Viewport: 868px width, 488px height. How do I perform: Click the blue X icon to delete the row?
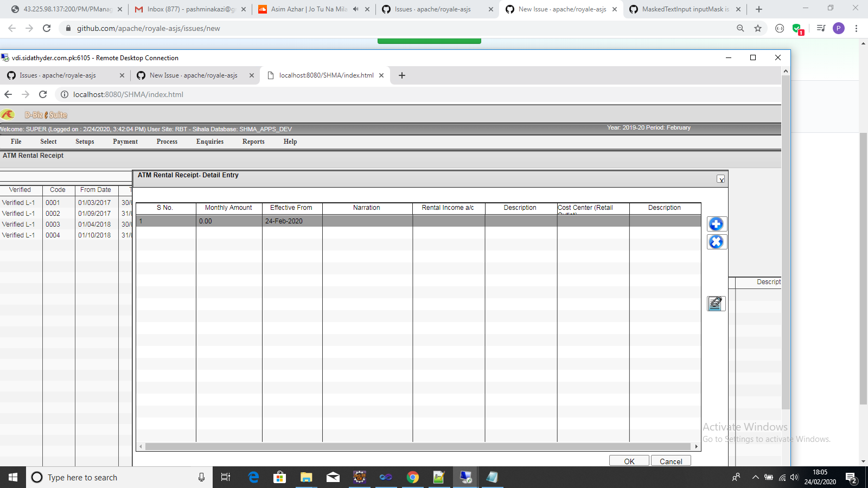point(717,242)
